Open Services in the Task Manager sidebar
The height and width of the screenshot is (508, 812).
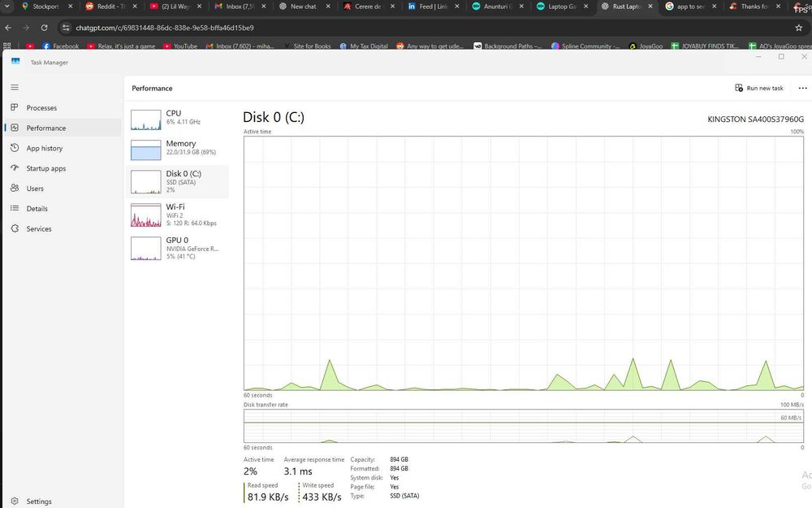(x=63, y=228)
